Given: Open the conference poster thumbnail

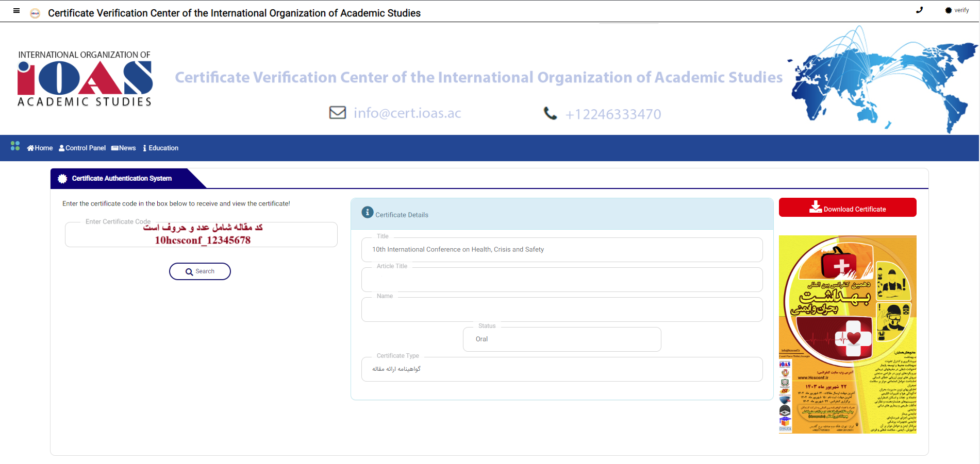Looking at the screenshot, I should (848, 334).
